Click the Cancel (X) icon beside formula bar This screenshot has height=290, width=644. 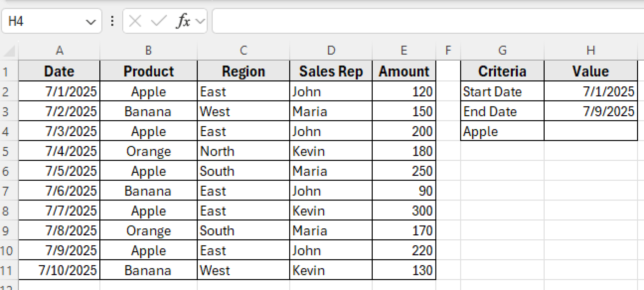pos(135,21)
